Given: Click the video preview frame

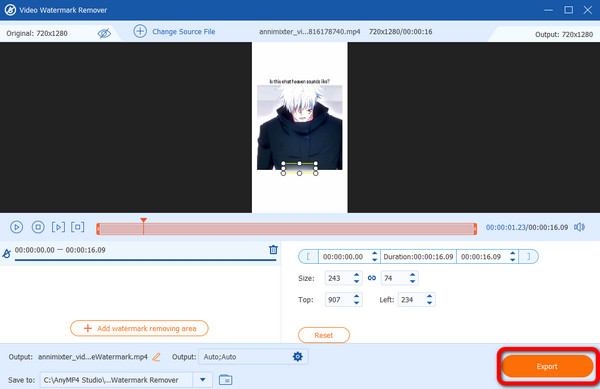Looking at the screenshot, I should coord(300,127).
